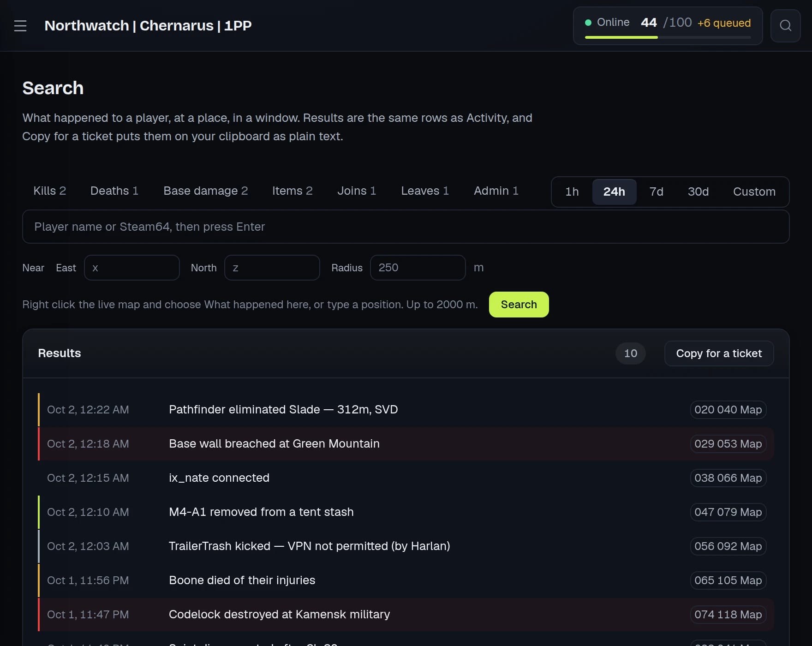Open the 029 053 Map link
Viewport: 812px width, 646px height.
tap(728, 444)
